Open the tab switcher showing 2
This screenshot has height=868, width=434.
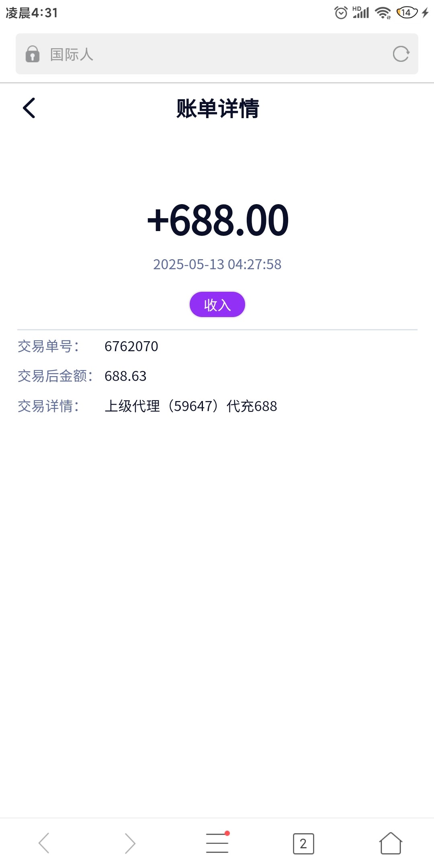(303, 843)
